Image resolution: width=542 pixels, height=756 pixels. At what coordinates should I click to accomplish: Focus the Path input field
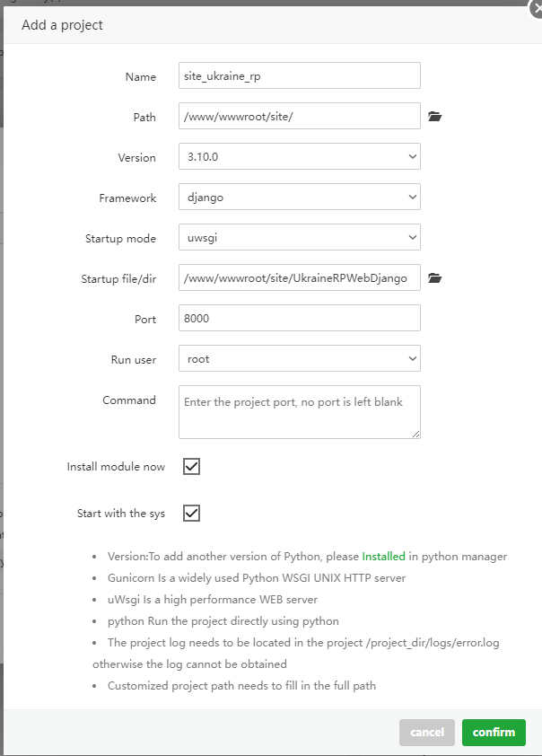(299, 117)
